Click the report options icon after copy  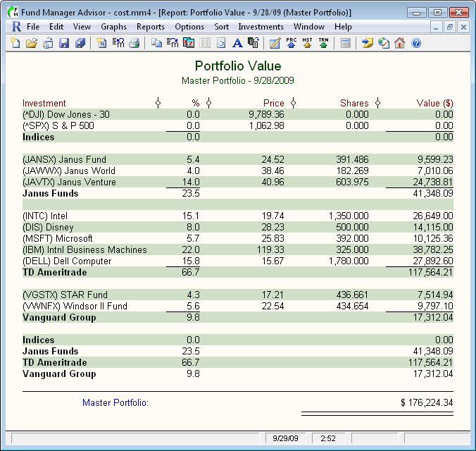coord(173,43)
